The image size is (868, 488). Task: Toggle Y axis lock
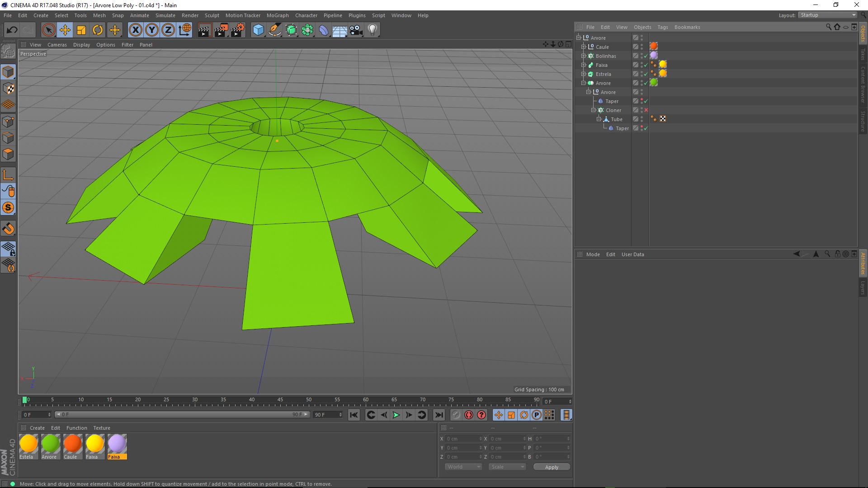(x=152, y=30)
